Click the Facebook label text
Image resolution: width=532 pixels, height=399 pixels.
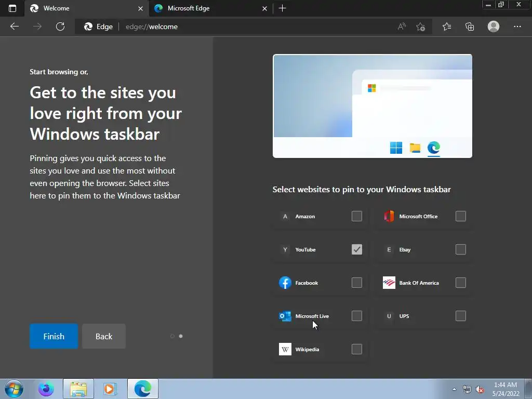coord(307,283)
